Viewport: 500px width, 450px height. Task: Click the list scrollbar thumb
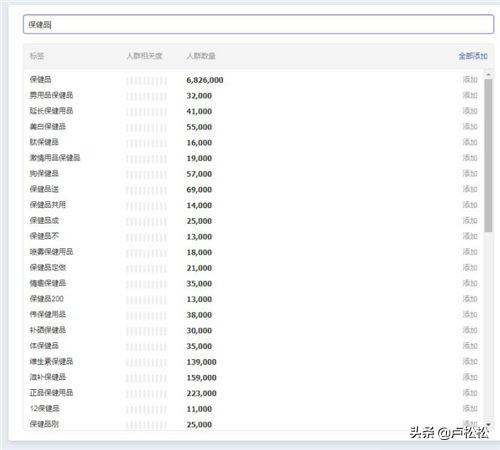tap(488, 155)
